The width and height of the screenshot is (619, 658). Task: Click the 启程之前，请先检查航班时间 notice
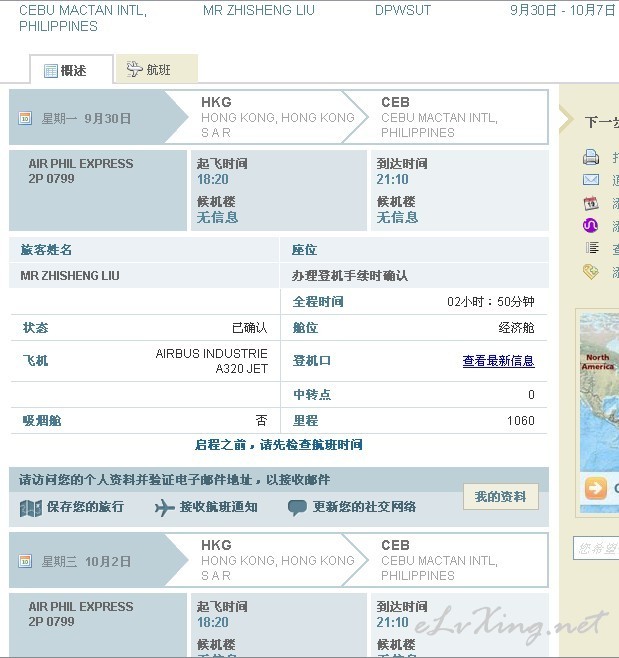tap(279, 445)
